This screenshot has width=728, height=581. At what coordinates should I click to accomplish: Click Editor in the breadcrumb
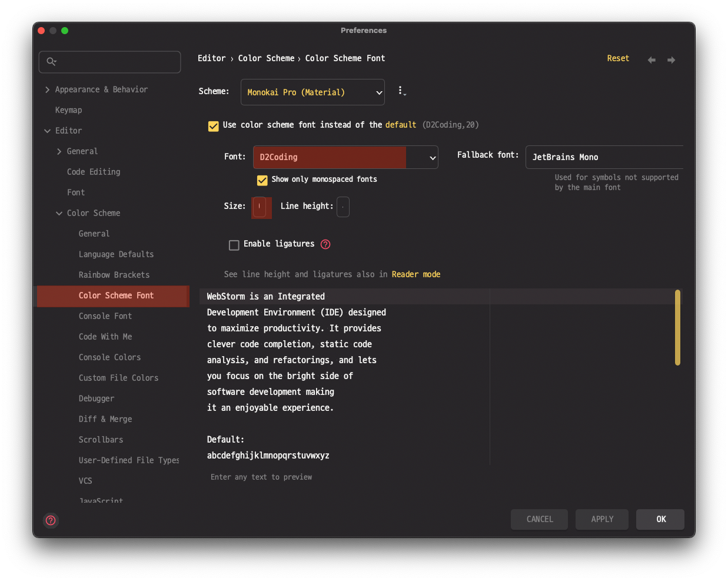(211, 58)
